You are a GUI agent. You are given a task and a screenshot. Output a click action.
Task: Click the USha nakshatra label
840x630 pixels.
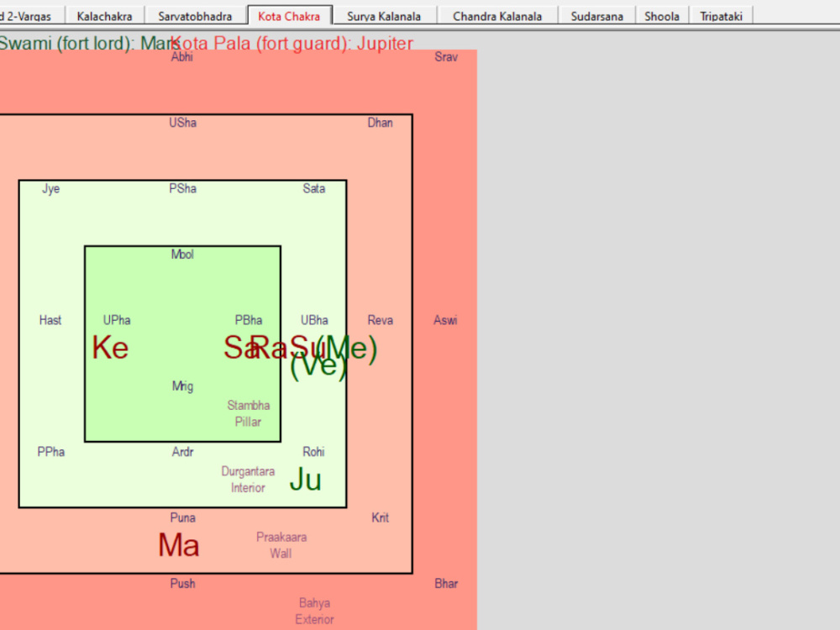[182, 123]
